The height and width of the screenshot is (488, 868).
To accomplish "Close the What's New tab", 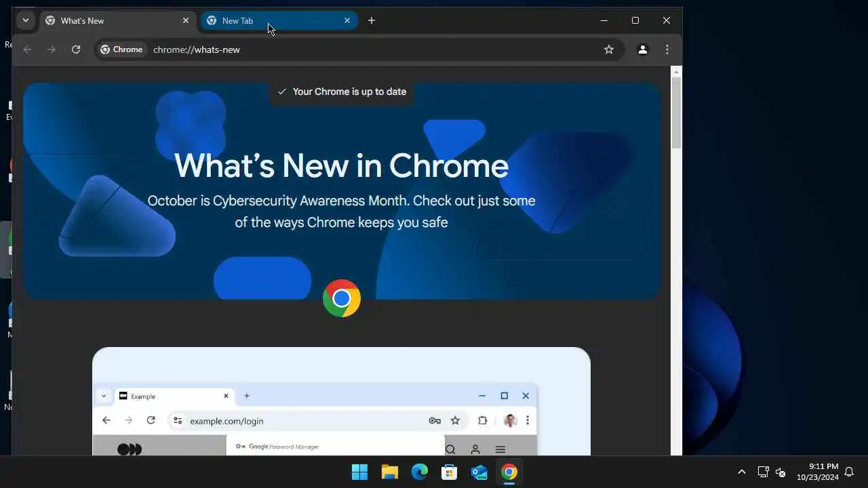I will click(186, 20).
